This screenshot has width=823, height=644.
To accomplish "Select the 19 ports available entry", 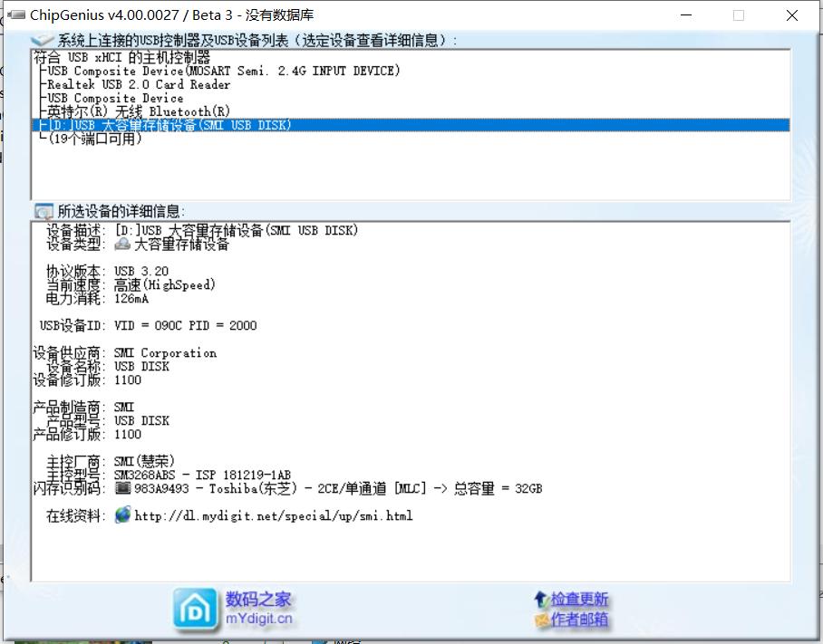I will pos(94,139).
